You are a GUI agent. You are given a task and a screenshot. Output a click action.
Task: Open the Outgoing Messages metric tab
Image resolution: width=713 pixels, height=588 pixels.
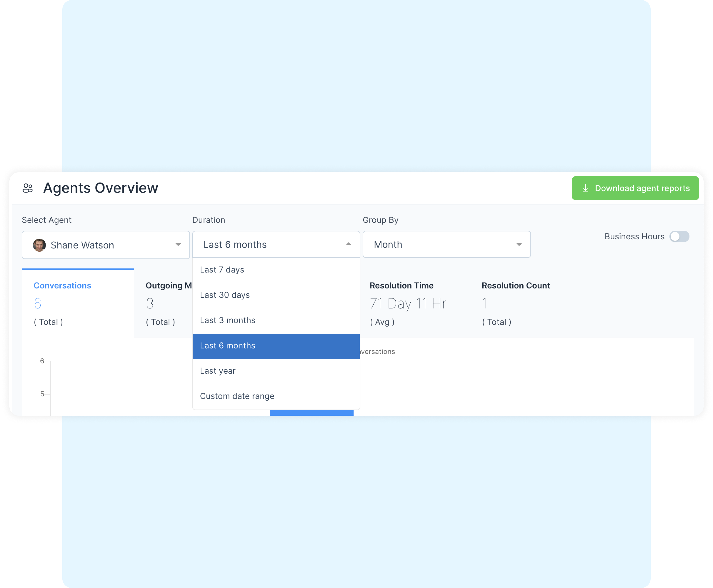click(x=168, y=286)
